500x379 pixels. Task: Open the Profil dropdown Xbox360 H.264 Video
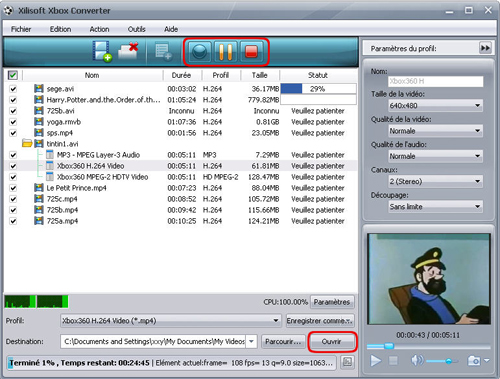(171, 321)
